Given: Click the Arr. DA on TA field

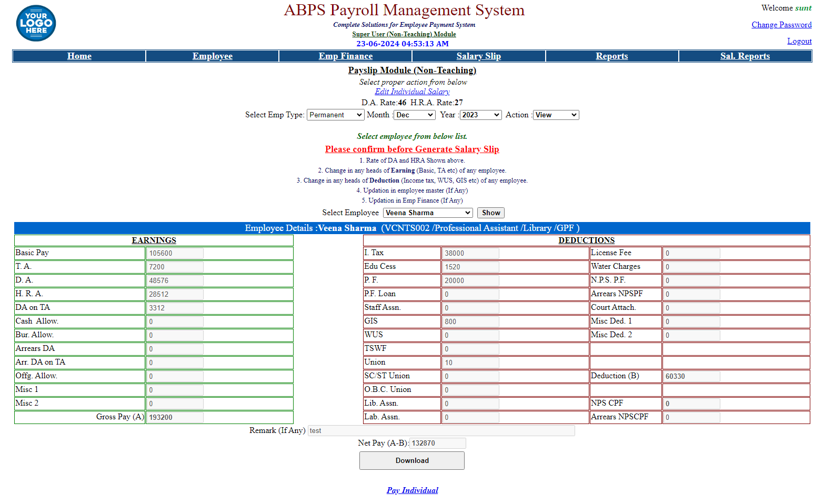Looking at the screenshot, I should 175,362.
